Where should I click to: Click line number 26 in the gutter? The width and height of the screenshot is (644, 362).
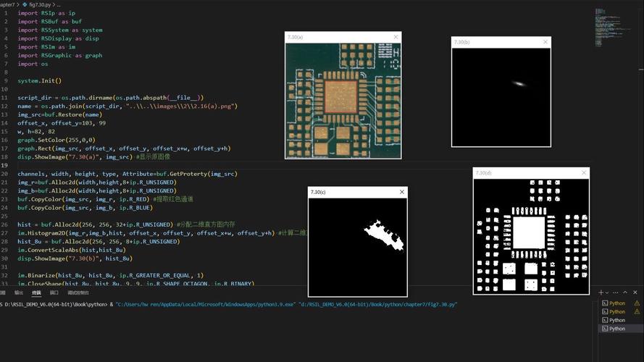pos(4,224)
